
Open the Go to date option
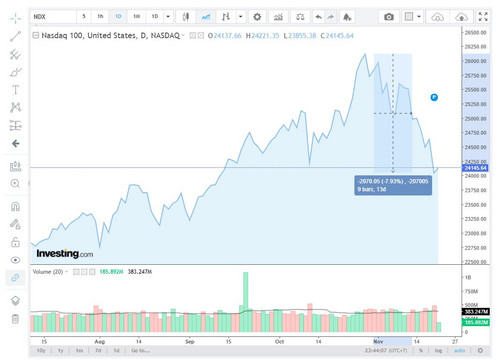coord(140,351)
